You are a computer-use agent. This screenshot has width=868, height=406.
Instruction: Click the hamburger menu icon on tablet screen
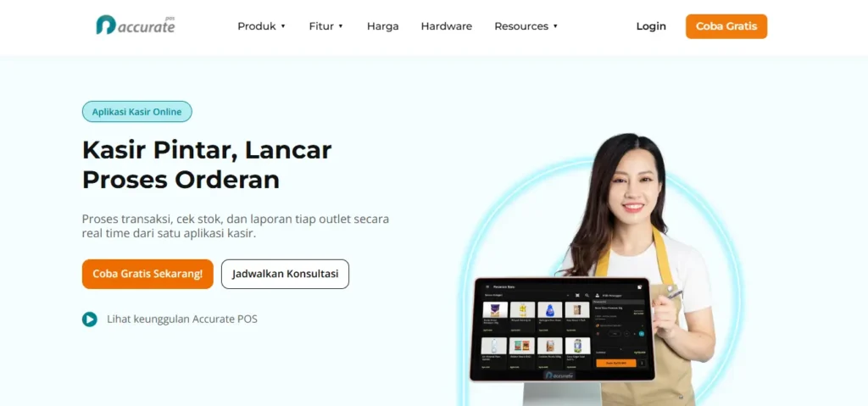point(487,288)
